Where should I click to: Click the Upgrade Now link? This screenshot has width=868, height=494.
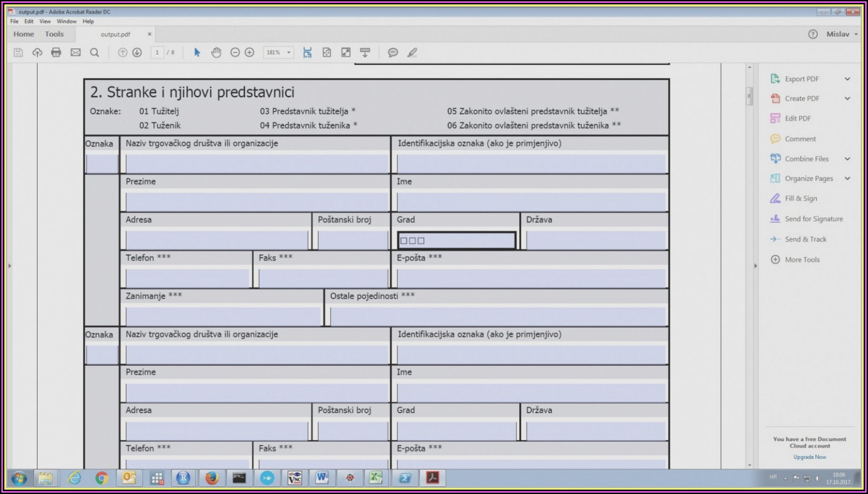click(x=809, y=457)
